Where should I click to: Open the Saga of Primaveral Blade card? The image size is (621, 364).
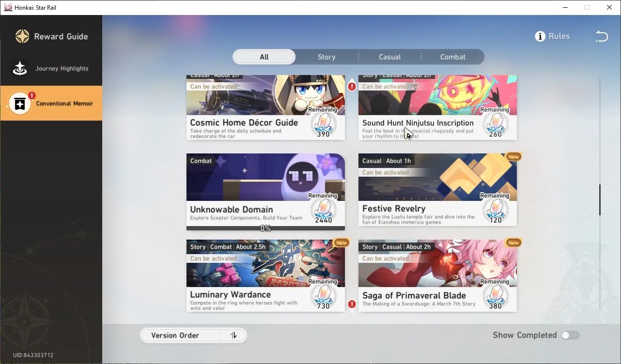pos(437,276)
